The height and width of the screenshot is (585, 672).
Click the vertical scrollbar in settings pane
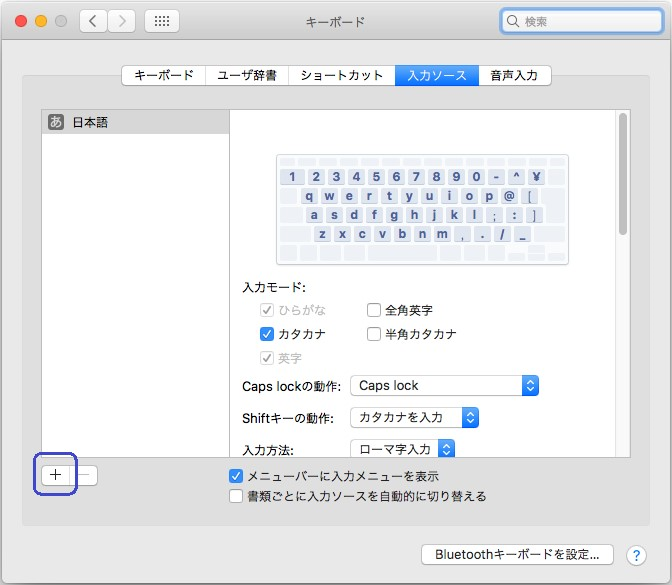point(623,175)
